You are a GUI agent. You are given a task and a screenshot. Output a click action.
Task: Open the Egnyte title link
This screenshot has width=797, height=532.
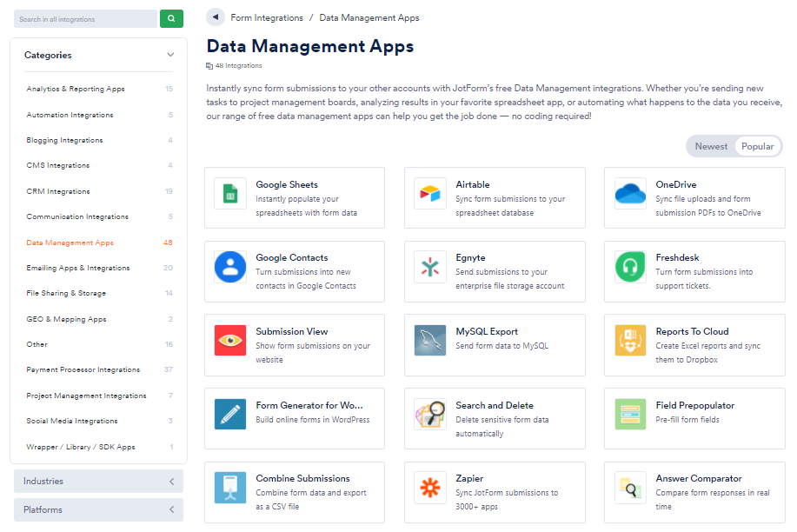point(471,258)
